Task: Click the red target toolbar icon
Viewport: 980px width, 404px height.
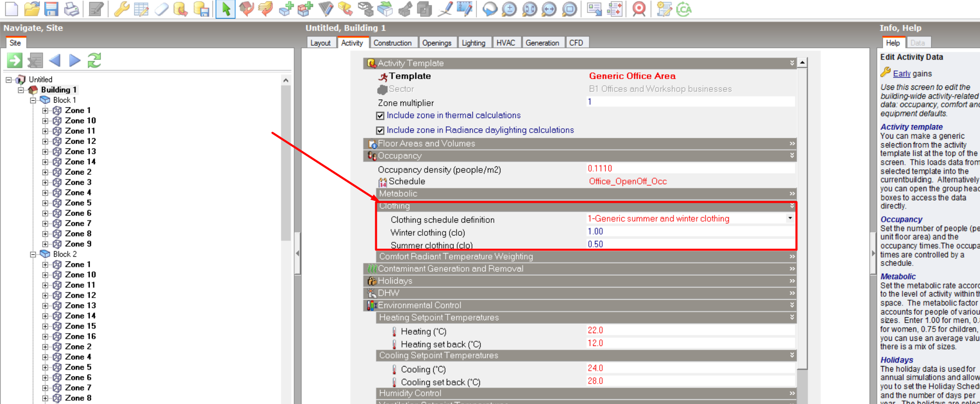Action: pos(639,9)
